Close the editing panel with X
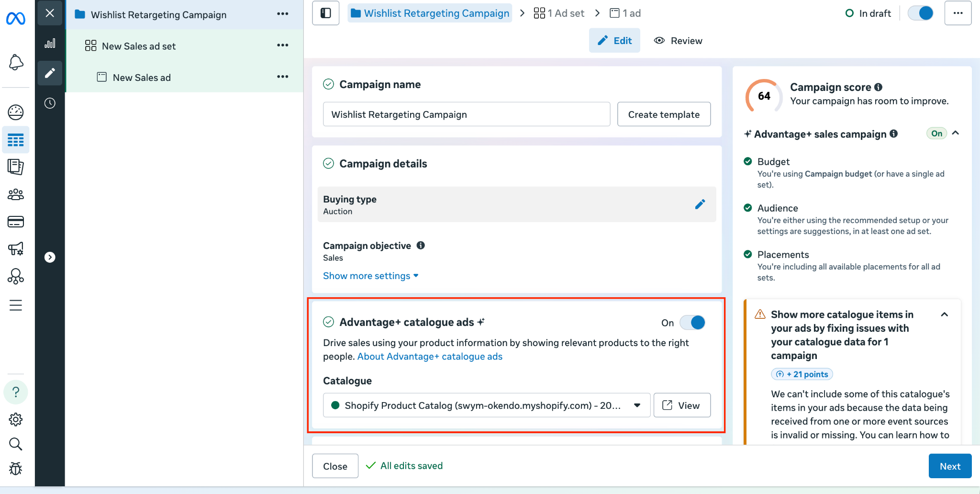Viewport: 980px width, 494px height. [50, 13]
